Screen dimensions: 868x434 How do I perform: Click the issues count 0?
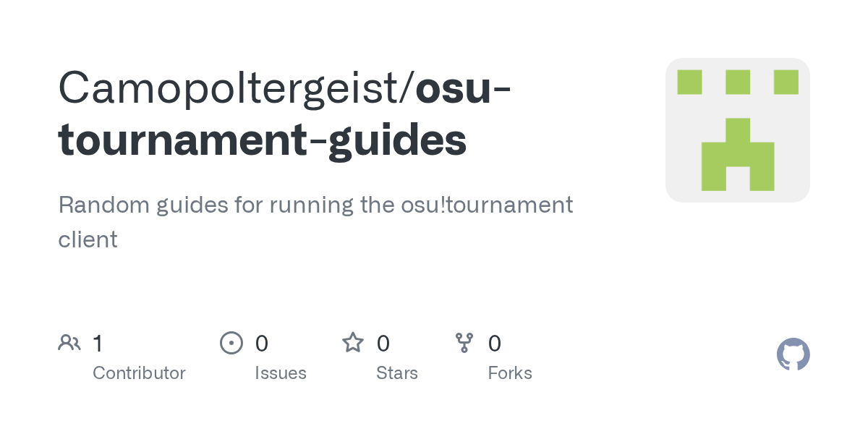coord(262,343)
